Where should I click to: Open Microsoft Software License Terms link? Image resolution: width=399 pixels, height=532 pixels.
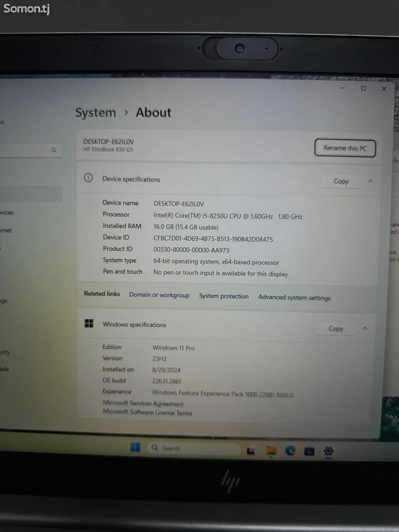[148, 412]
